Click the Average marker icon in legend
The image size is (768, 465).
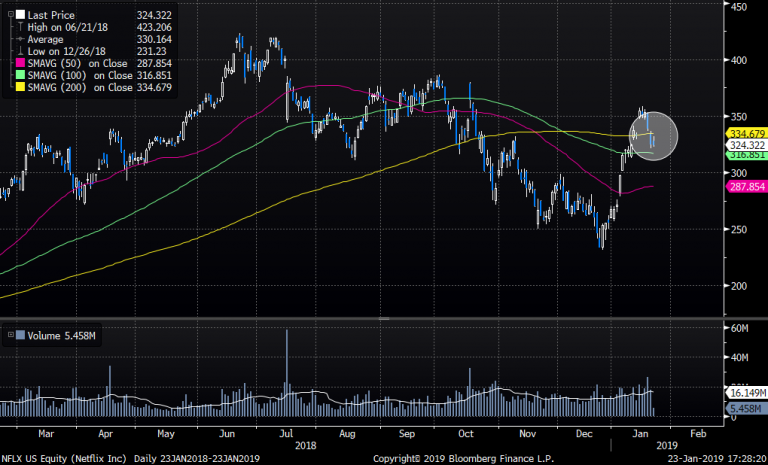pos(20,39)
